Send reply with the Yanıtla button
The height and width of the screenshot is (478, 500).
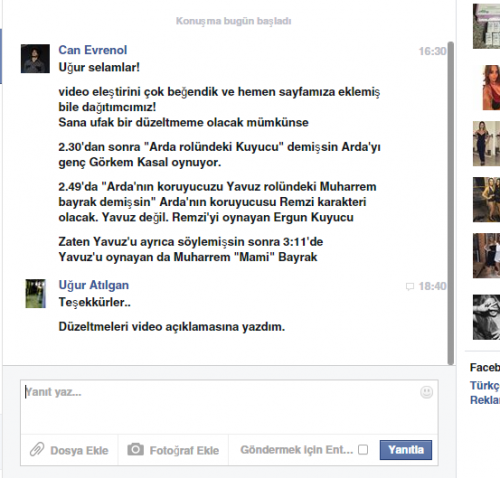pos(406,450)
